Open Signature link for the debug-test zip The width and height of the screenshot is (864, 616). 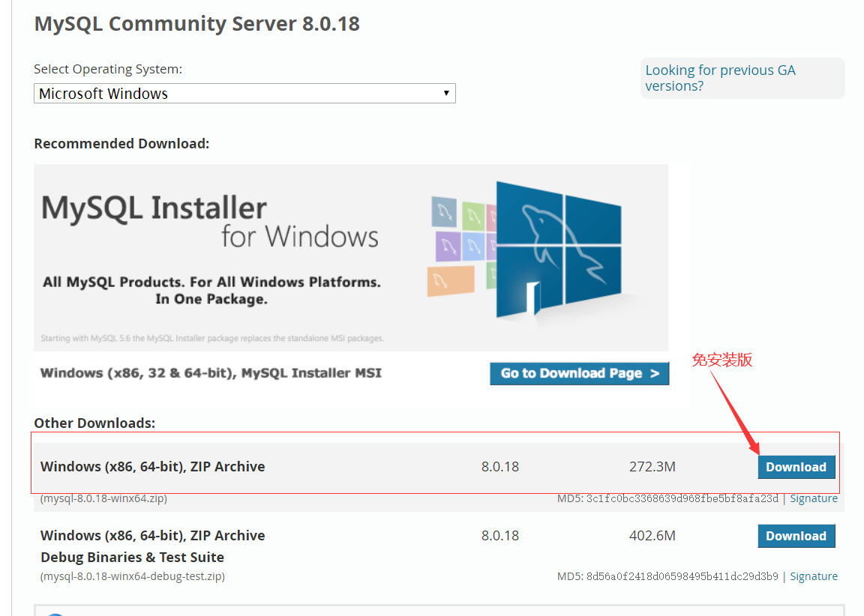click(x=814, y=576)
